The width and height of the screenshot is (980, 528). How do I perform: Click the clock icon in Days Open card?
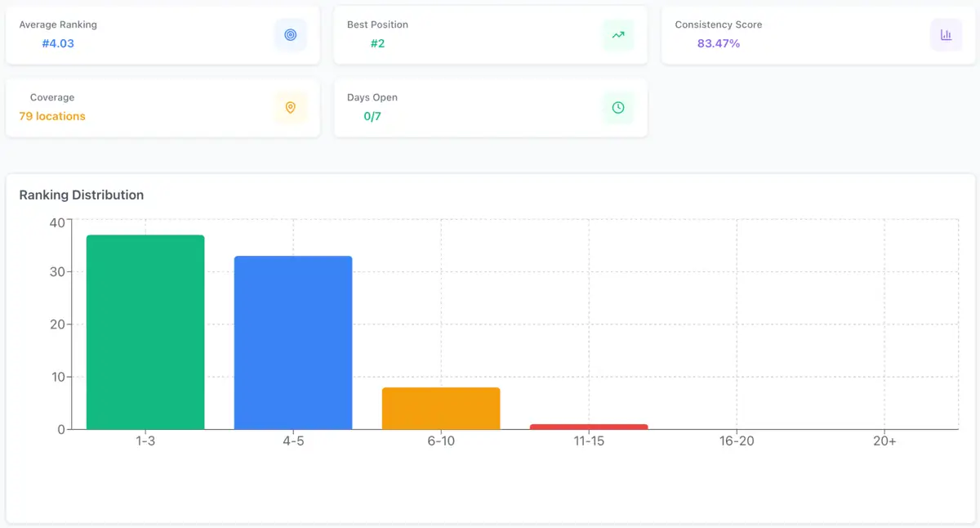click(x=618, y=108)
